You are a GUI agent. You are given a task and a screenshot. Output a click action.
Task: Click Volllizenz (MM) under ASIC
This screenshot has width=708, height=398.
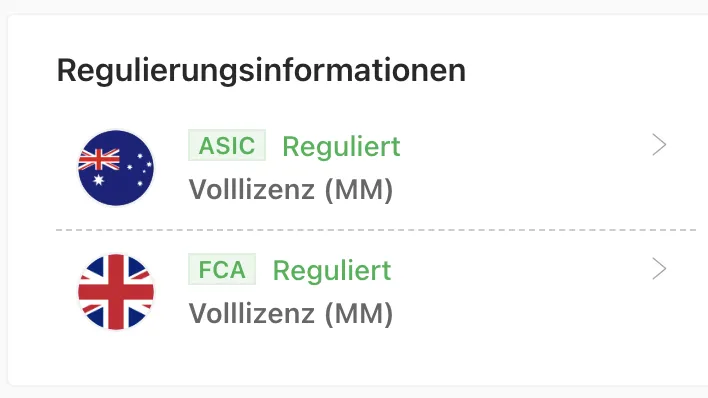click(x=291, y=190)
